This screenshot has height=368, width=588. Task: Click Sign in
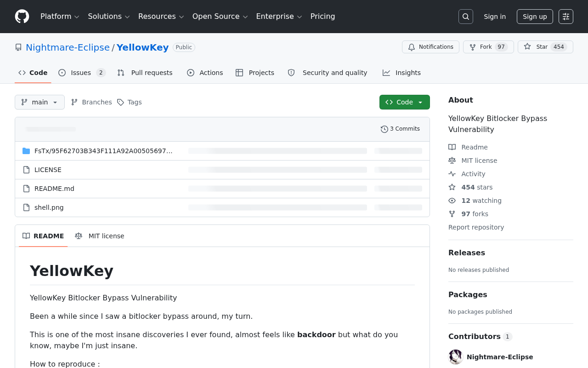click(495, 17)
